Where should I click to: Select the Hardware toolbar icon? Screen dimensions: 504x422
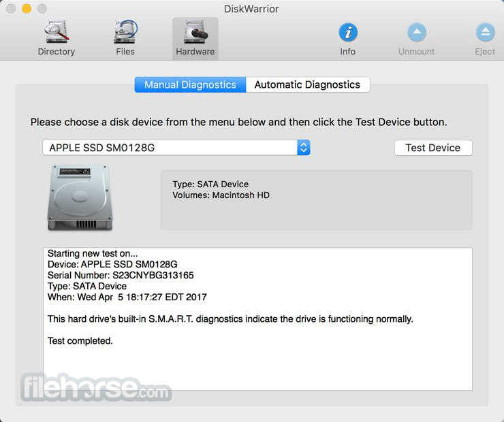coord(195,38)
